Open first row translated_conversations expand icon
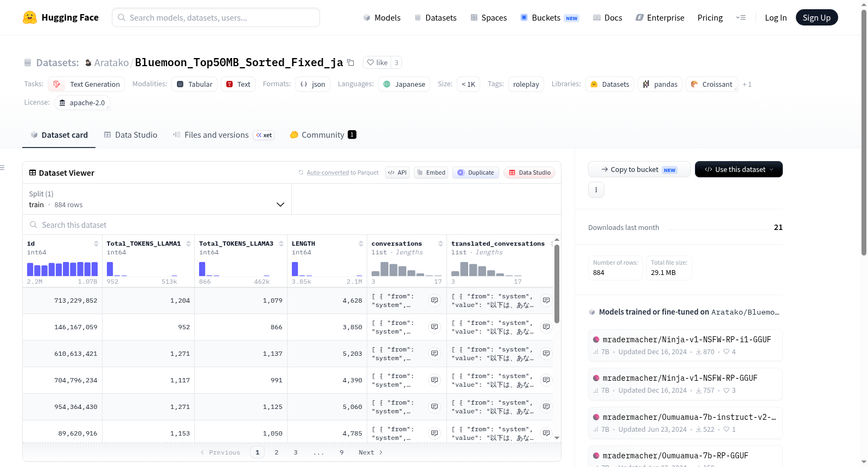 546,300
